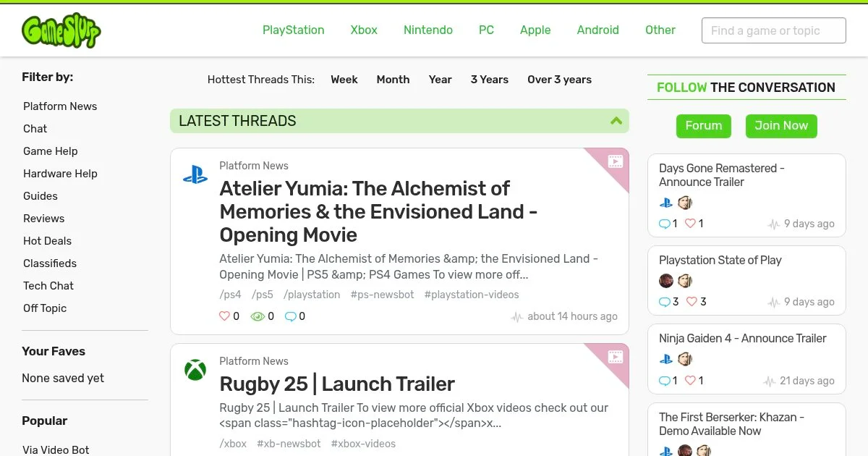Click pulse icon on Playstation State of Play card
868x456 pixels.
[774, 303]
